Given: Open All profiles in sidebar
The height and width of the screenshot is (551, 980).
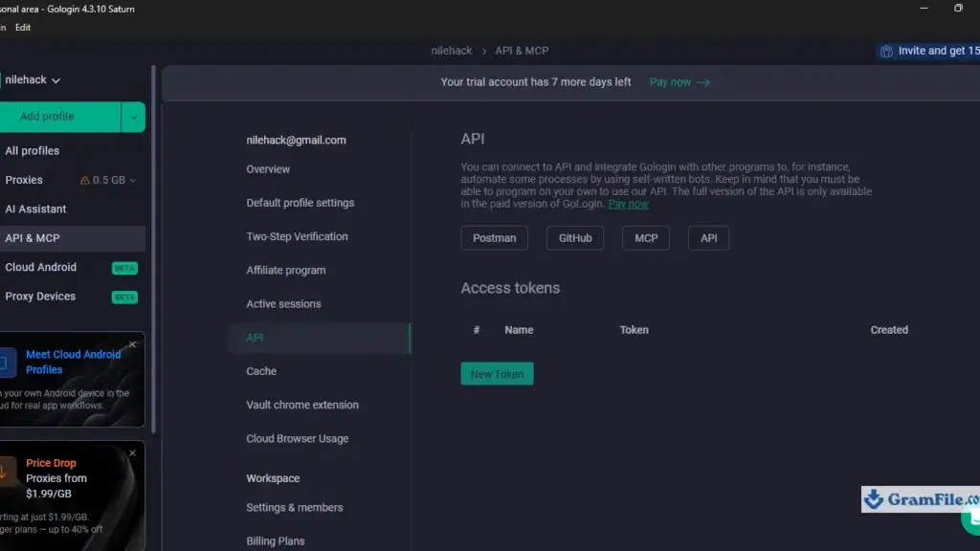Looking at the screenshot, I should coord(32,150).
